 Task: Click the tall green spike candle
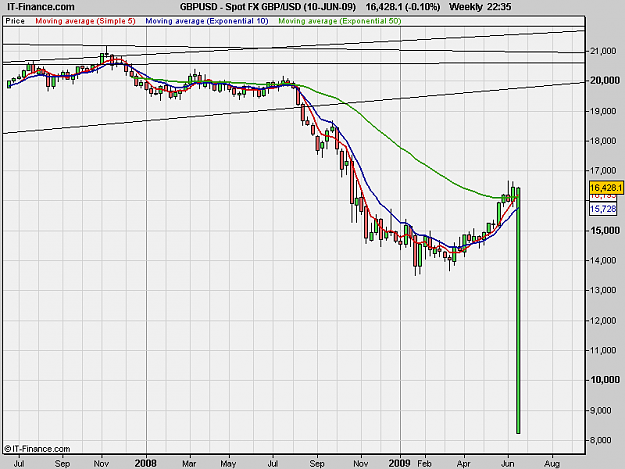pyautogui.click(x=518, y=311)
